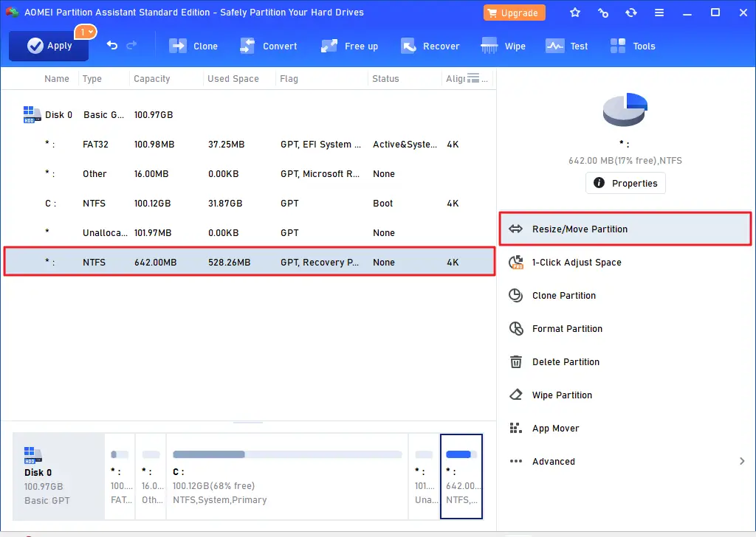
Task: Open the Wipe menu
Action: [504, 46]
